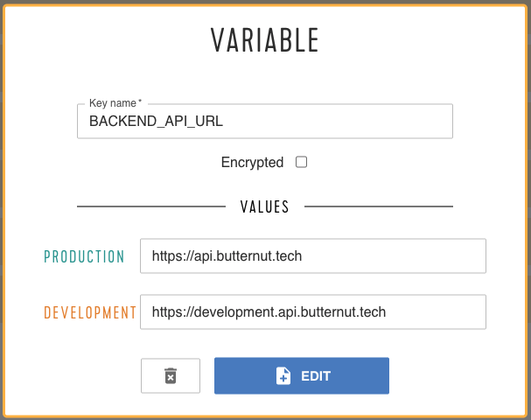The image size is (531, 420).
Task: Click the Key name field label
Action: [x=115, y=103]
